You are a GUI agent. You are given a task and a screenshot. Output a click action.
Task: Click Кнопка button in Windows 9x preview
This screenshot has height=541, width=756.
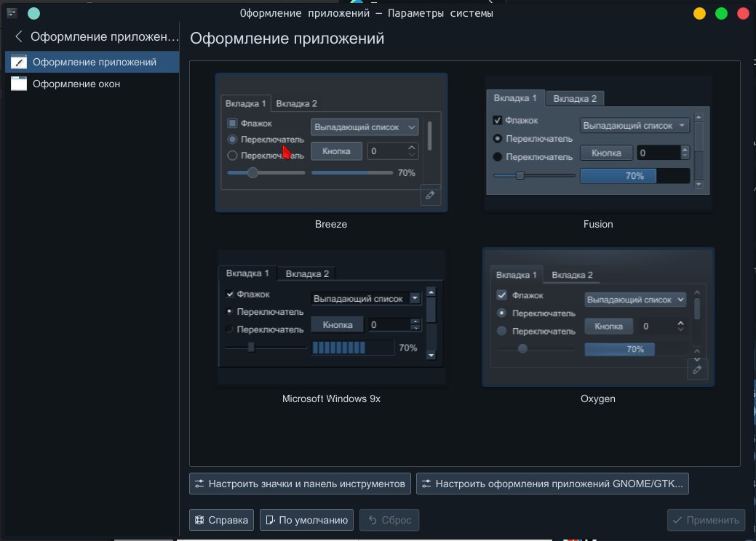(x=338, y=325)
